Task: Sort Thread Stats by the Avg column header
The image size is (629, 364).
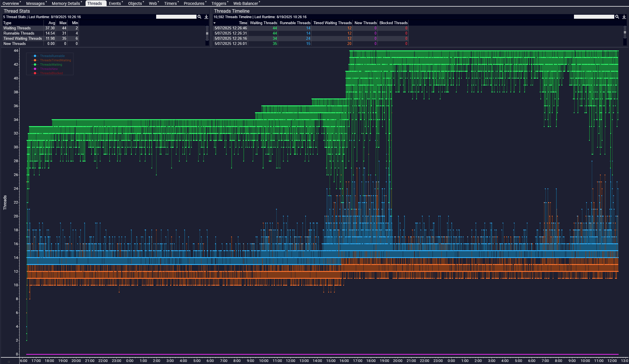Action: (52, 23)
